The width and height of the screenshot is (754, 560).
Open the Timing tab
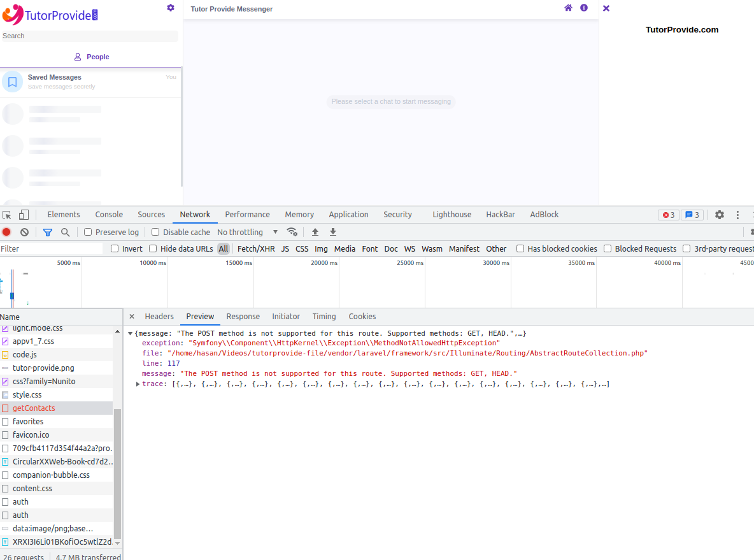tap(324, 316)
